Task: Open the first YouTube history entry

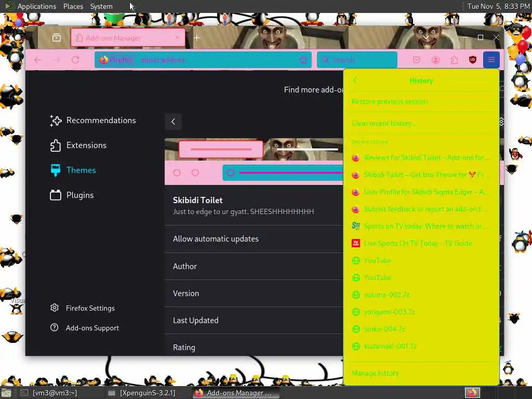Action: click(421, 261)
